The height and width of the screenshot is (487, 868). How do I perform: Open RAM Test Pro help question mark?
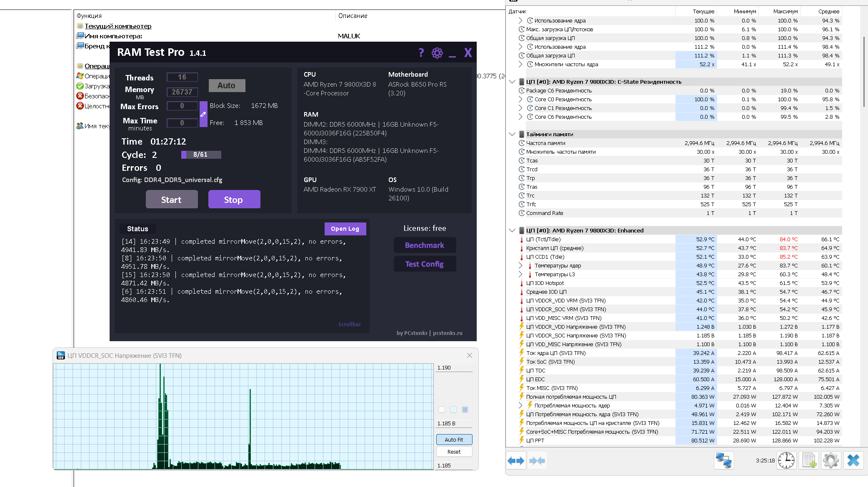(421, 53)
